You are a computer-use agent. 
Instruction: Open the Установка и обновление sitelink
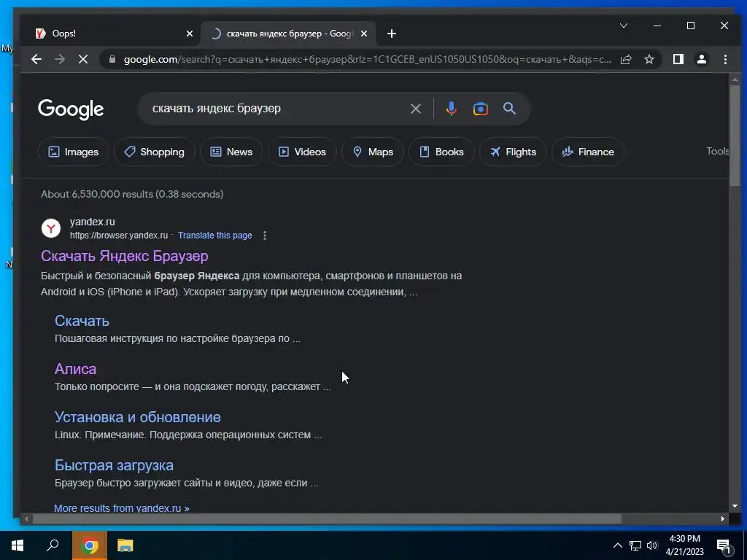(x=138, y=417)
